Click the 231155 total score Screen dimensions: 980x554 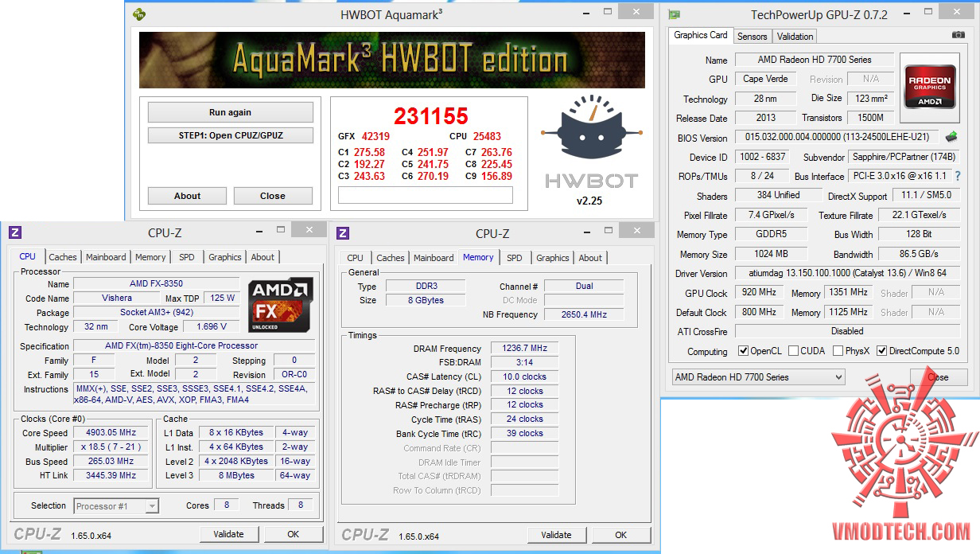point(431,116)
